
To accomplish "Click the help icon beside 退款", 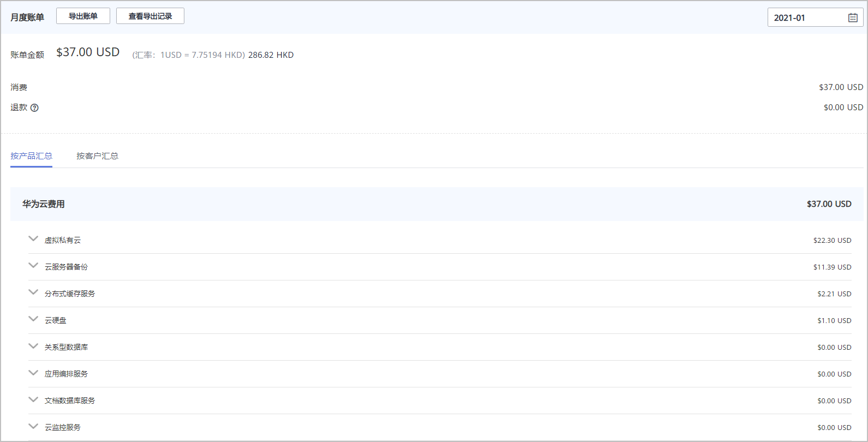I will click(x=34, y=107).
